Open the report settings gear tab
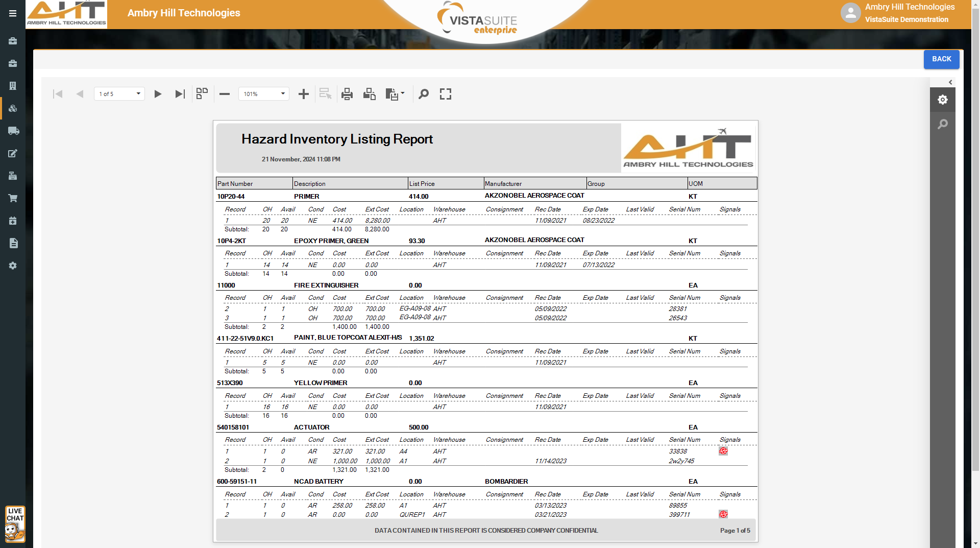 tap(942, 100)
